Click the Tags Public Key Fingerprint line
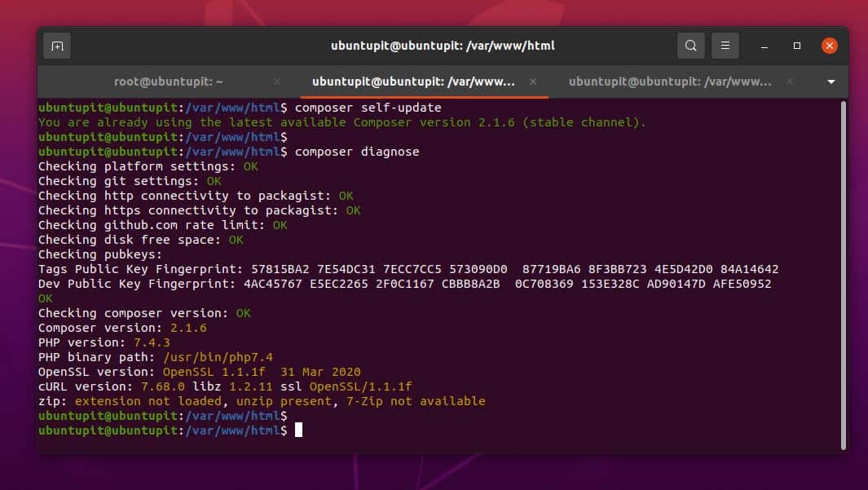This screenshot has width=868, height=490. [408, 269]
